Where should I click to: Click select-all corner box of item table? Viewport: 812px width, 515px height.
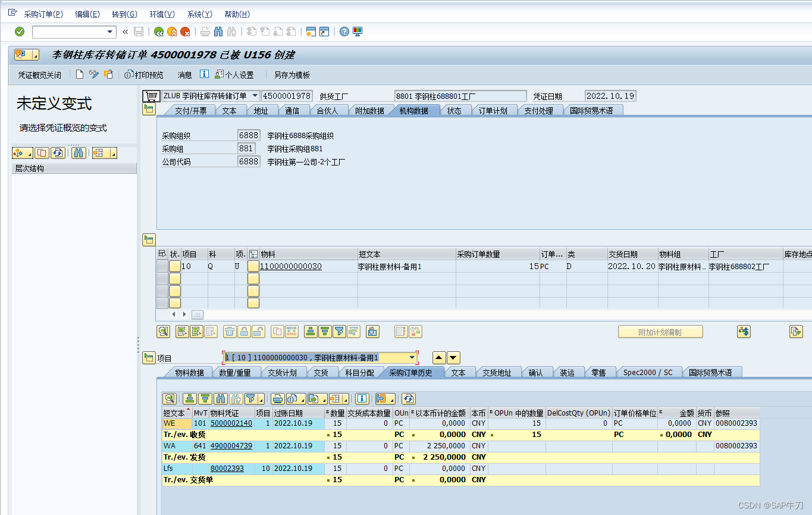162,254
